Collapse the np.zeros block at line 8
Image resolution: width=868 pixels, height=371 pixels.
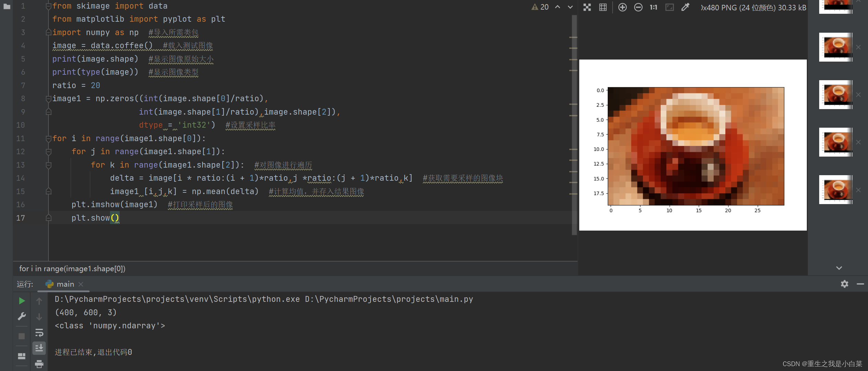pyautogui.click(x=48, y=99)
